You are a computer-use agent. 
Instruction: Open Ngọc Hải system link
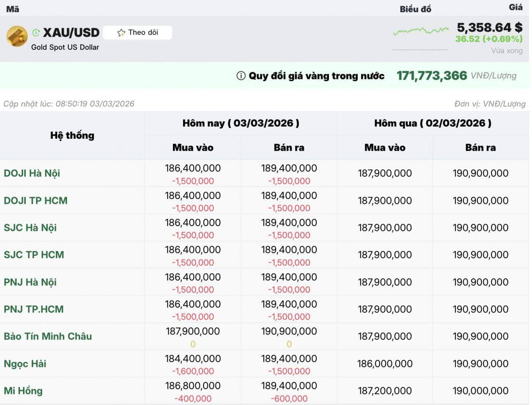click(x=25, y=364)
